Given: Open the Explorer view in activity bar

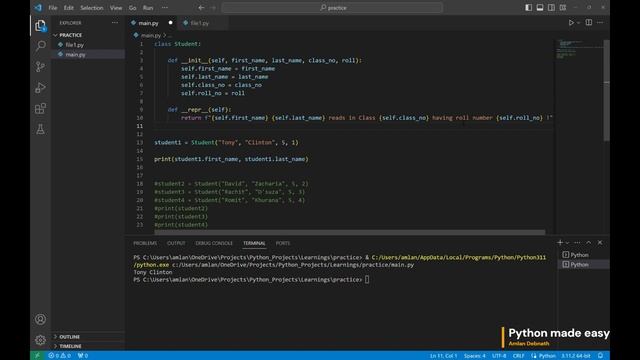Looking at the screenshot, I should click(x=40, y=26).
